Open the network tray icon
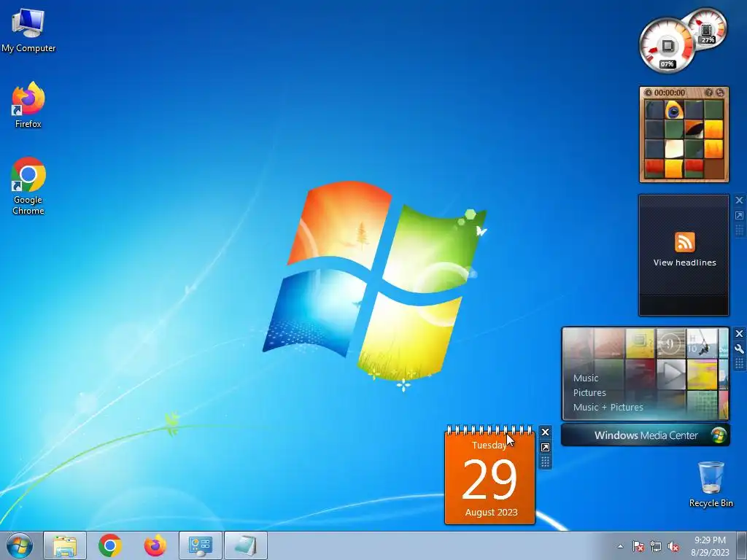The image size is (747, 560). point(656,546)
